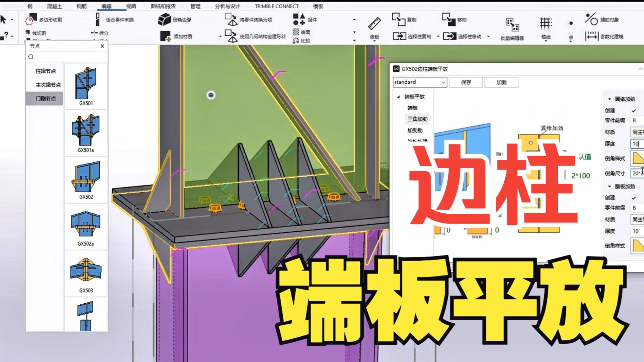Viewport: 644px width, 362px height.
Task: Open the 钢 ribbon tab
Action: pos(30,6)
